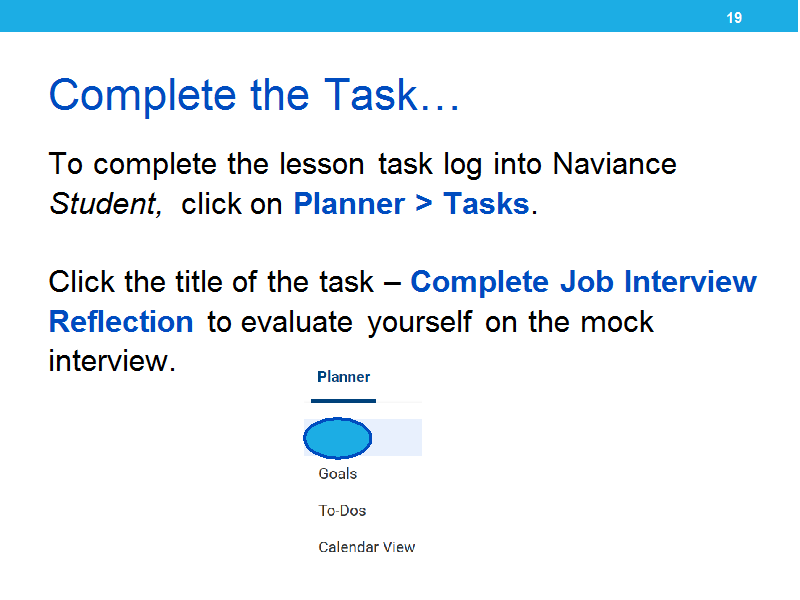Screen dimensions: 800x600
Task: Click slide number 19 in header
Action: click(734, 18)
